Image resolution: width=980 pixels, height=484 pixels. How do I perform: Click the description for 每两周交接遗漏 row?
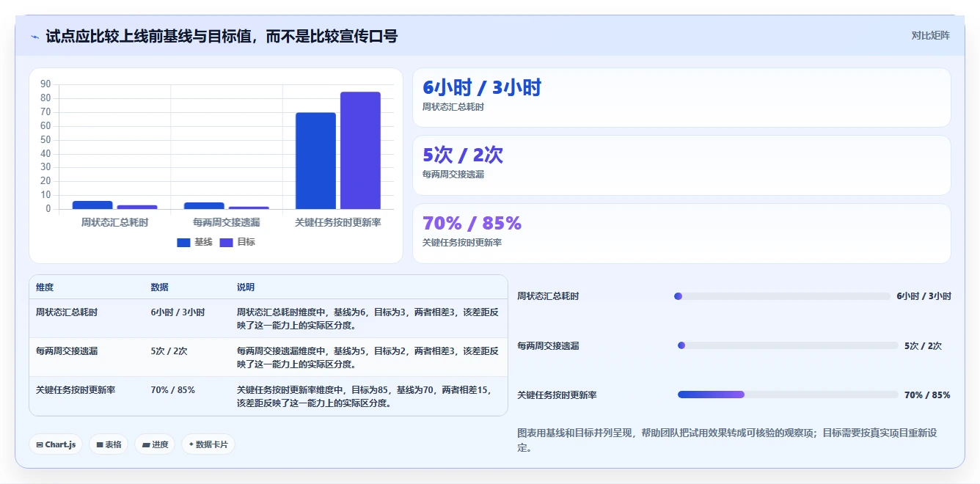tap(367, 357)
